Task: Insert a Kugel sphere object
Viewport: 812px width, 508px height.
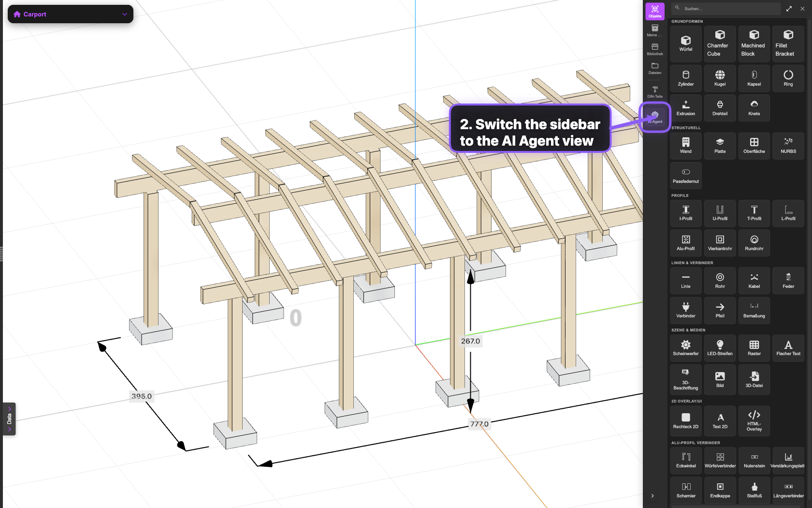Action: point(720,78)
